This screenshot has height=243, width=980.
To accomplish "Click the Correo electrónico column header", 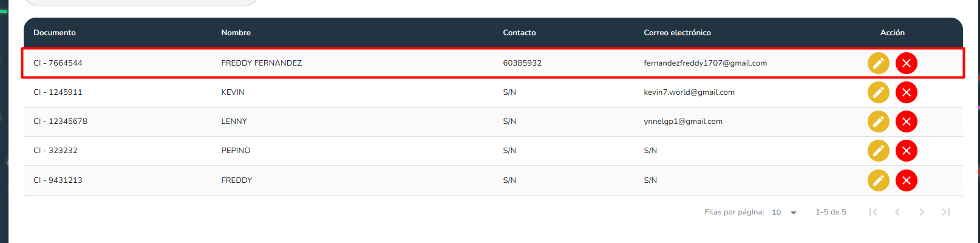I will (677, 33).
